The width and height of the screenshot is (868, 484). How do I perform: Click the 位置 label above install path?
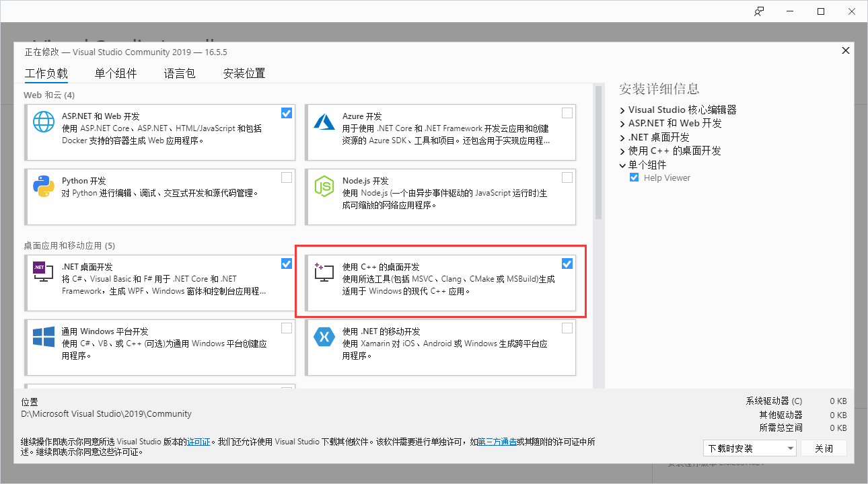coord(30,402)
